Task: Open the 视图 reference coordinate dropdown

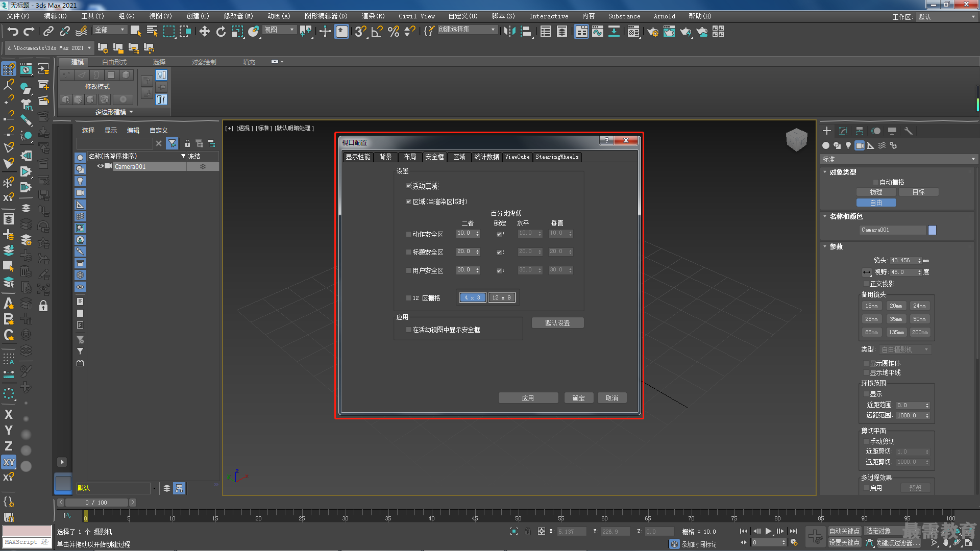Action: tap(279, 30)
